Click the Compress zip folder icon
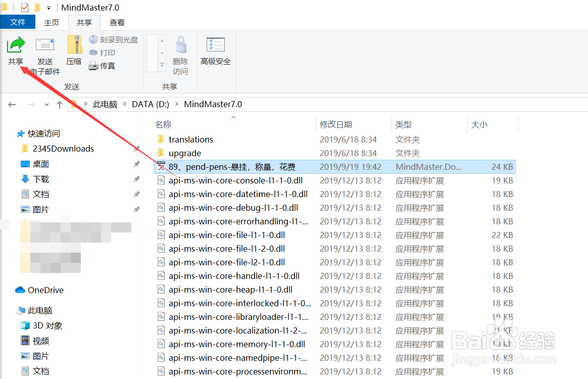 (74, 44)
